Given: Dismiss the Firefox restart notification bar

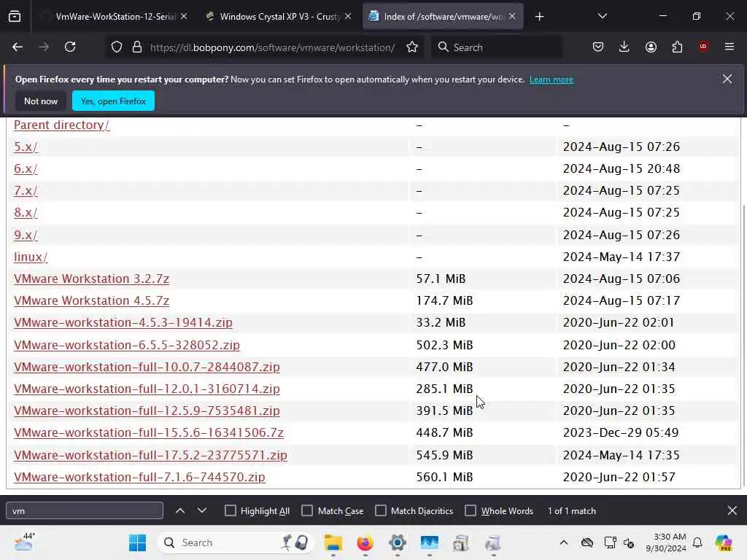Looking at the screenshot, I should [727, 79].
